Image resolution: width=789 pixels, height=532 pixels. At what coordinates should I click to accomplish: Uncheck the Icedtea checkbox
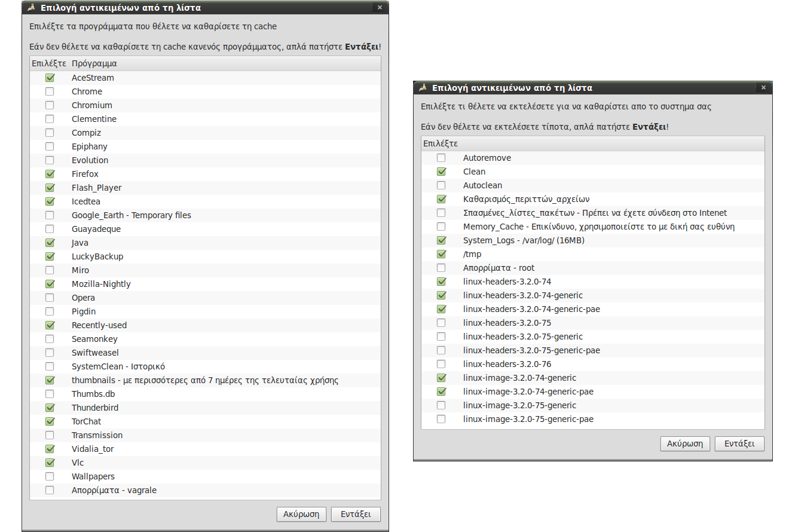pos(50,201)
